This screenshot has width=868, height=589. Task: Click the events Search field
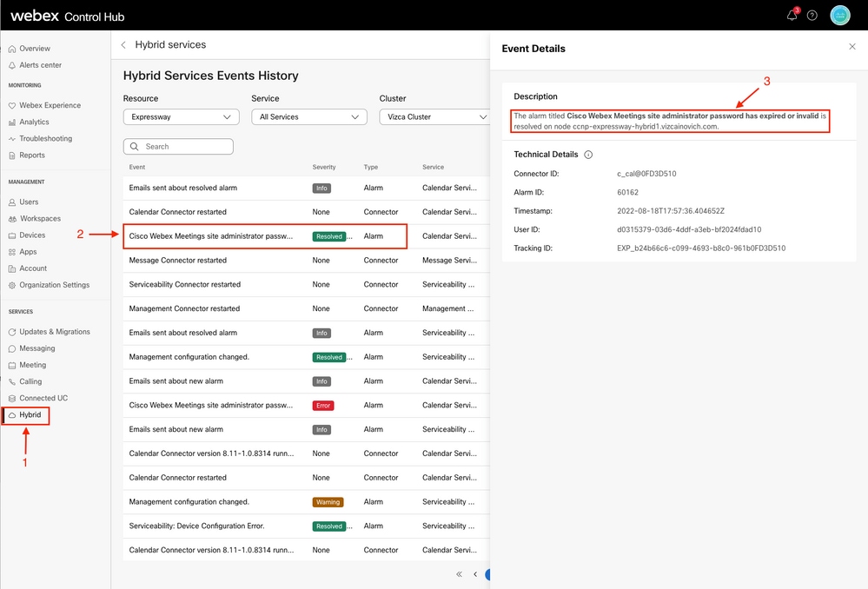pos(179,147)
